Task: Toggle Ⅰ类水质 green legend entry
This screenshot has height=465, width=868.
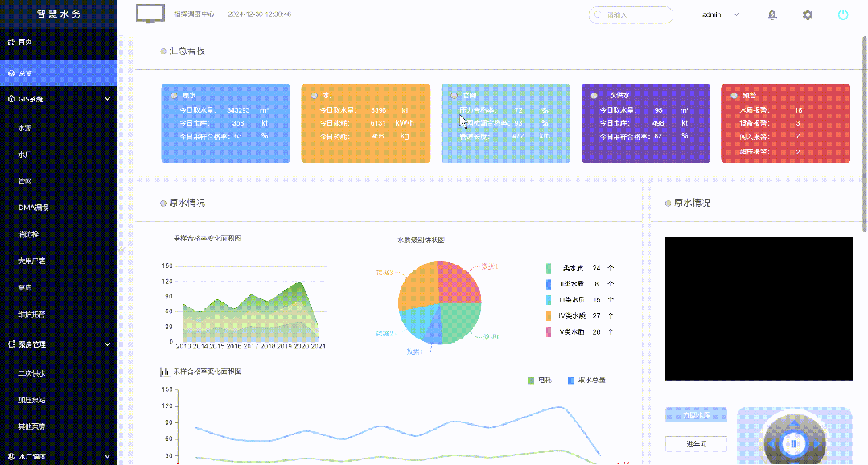Action: pos(565,268)
